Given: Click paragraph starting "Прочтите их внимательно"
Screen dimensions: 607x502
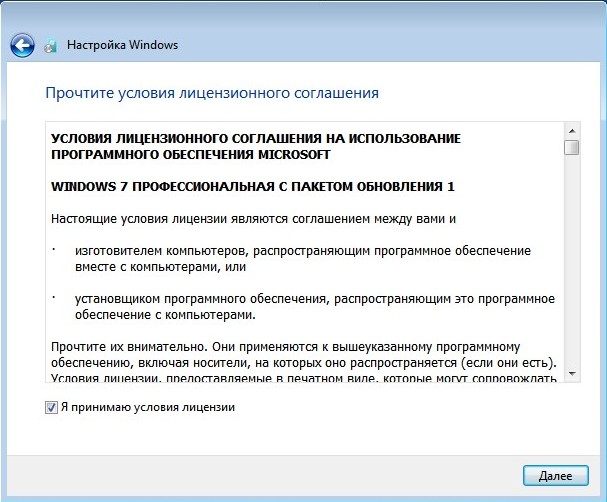Looking at the screenshot, I should point(304,362).
